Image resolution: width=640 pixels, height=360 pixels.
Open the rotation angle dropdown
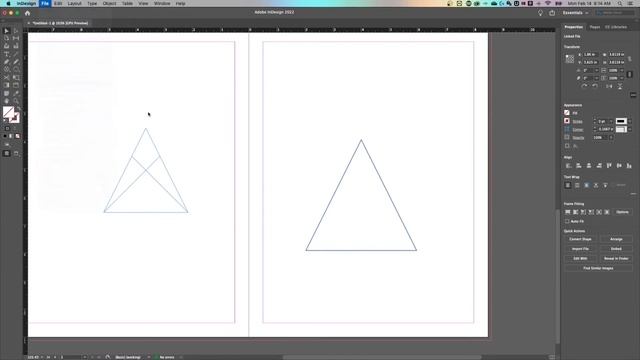pos(597,70)
